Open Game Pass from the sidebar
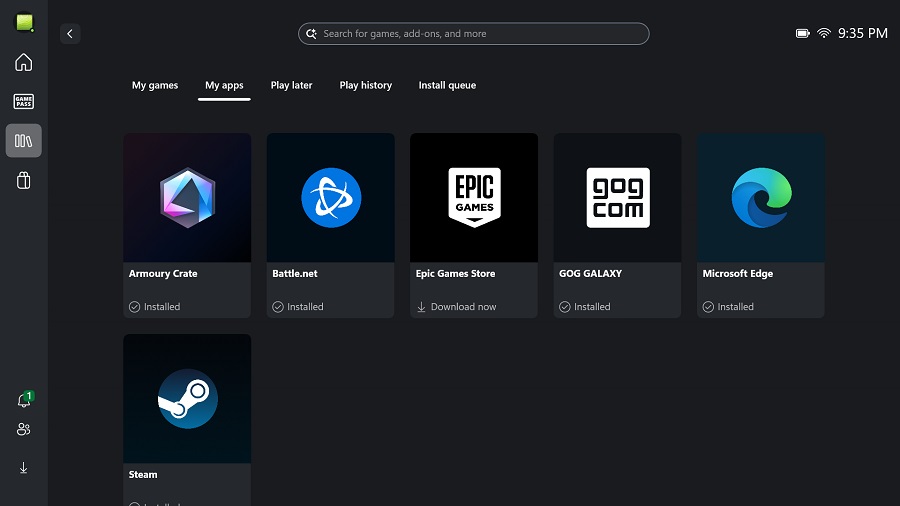Screen dimensions: 900x506 click(x=23, y=101)
